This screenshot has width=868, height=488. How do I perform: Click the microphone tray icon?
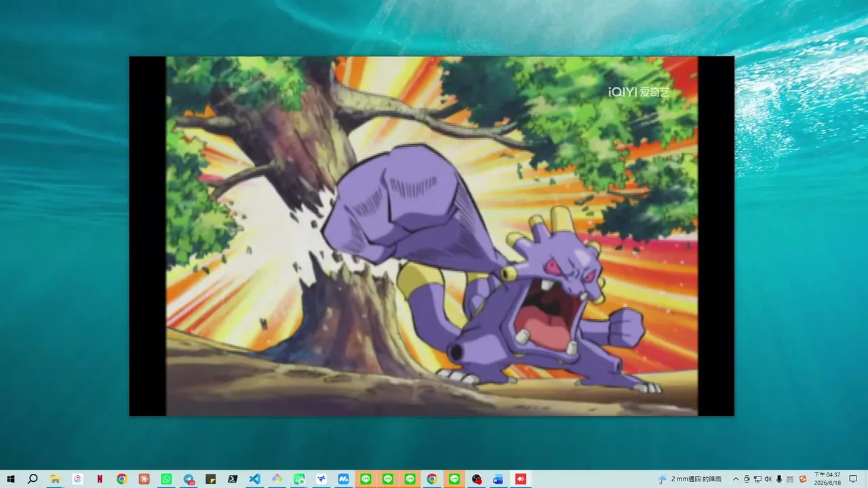(x=779, y=479)
